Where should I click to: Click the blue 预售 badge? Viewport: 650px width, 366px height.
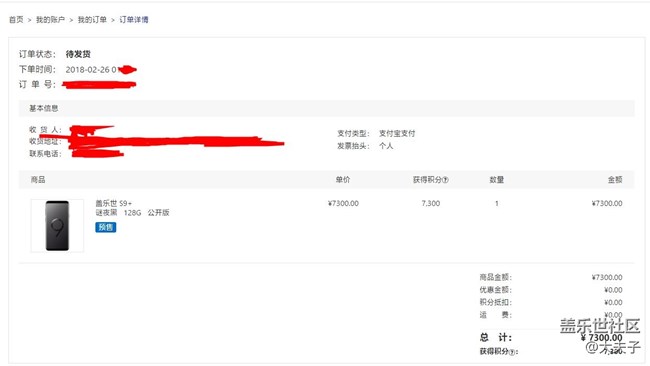[106, 227]
